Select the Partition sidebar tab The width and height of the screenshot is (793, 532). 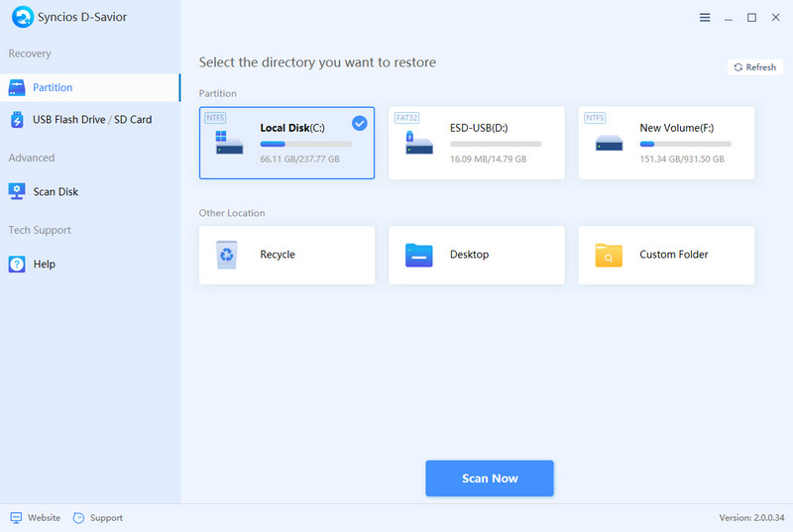coord(89,87)
